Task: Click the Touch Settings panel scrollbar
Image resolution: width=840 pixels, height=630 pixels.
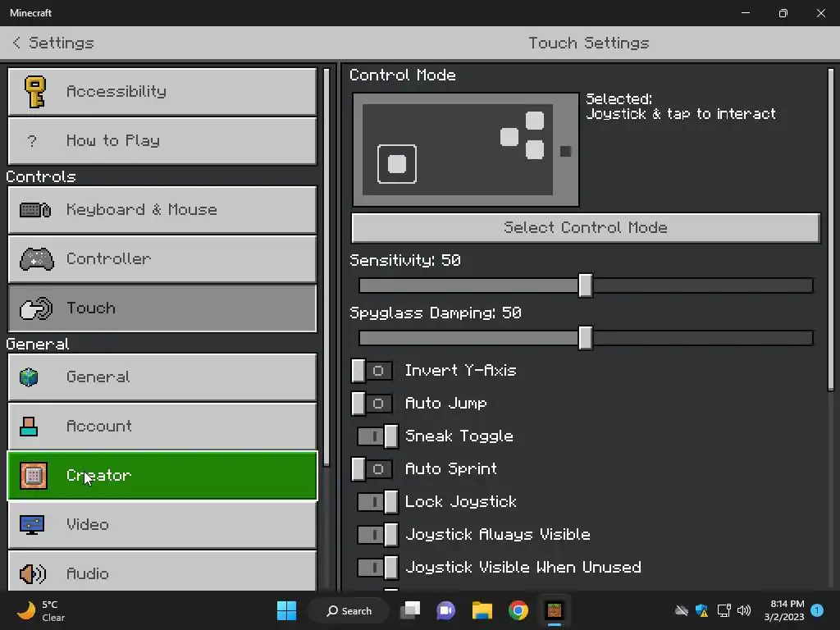Action: click(x=831, y=230)
